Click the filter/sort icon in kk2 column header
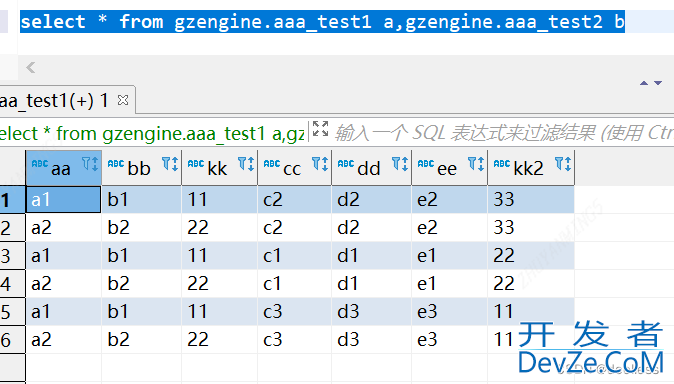This screenshot has height=384, width=674. coord(563,164)
